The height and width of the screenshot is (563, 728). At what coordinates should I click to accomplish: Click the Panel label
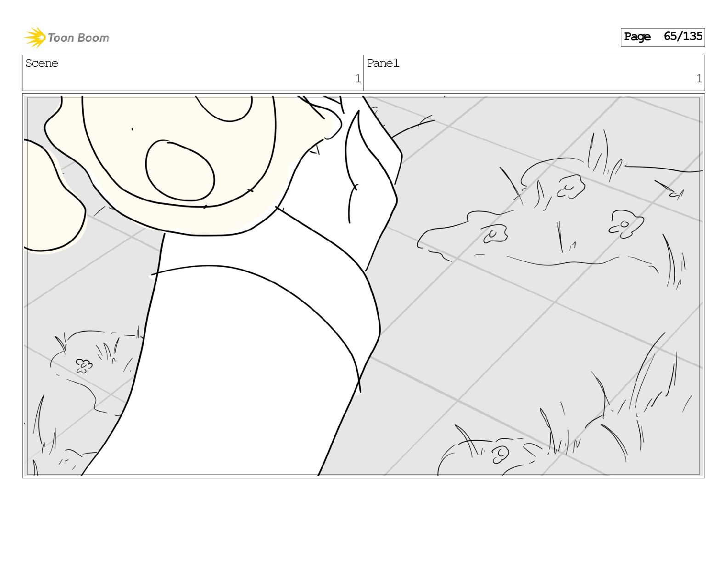coord(383,63)
